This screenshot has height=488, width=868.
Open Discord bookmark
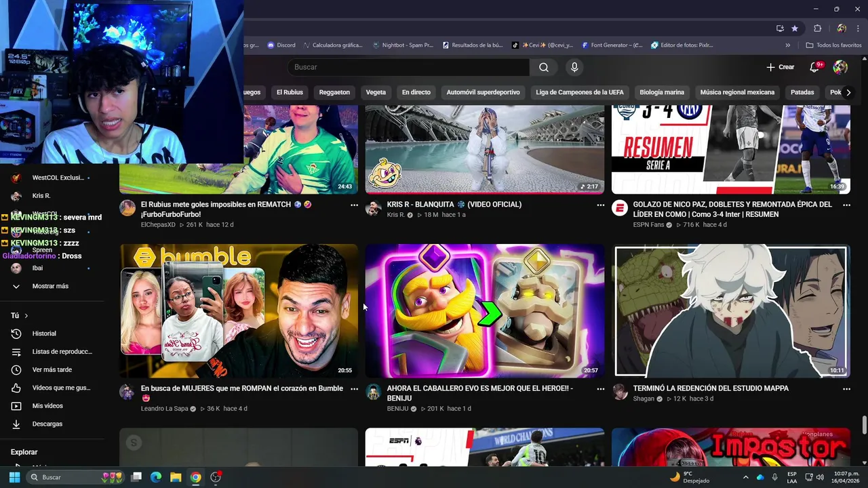click(281, 45)
